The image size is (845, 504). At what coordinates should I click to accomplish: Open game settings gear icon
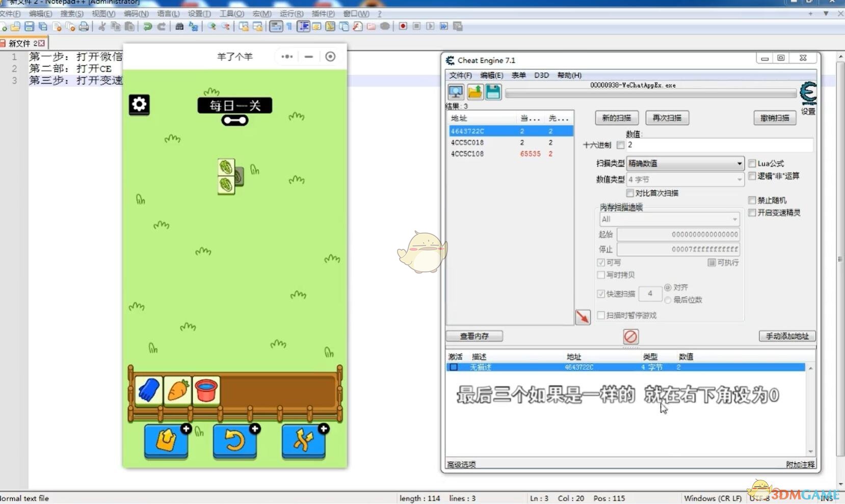click(x=139, y=104)
